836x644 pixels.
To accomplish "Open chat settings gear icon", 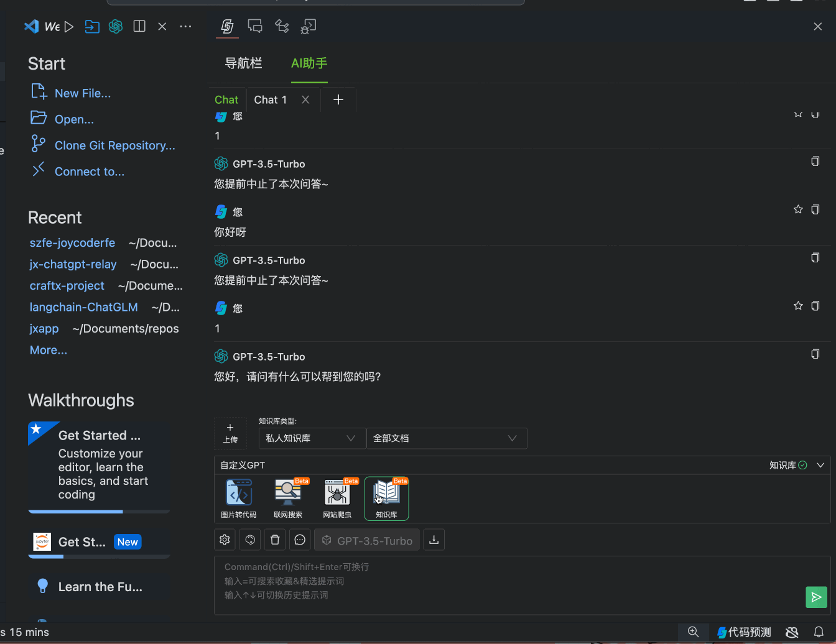I will [225, 540].
